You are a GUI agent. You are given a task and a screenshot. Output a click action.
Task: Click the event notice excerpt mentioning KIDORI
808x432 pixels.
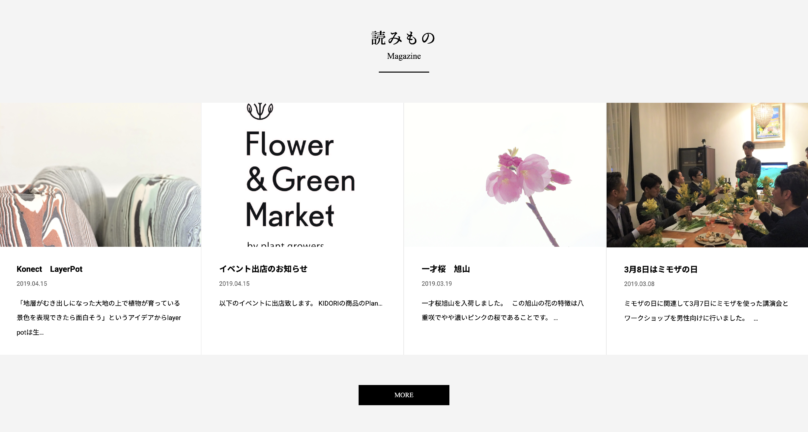coord(300,303)
